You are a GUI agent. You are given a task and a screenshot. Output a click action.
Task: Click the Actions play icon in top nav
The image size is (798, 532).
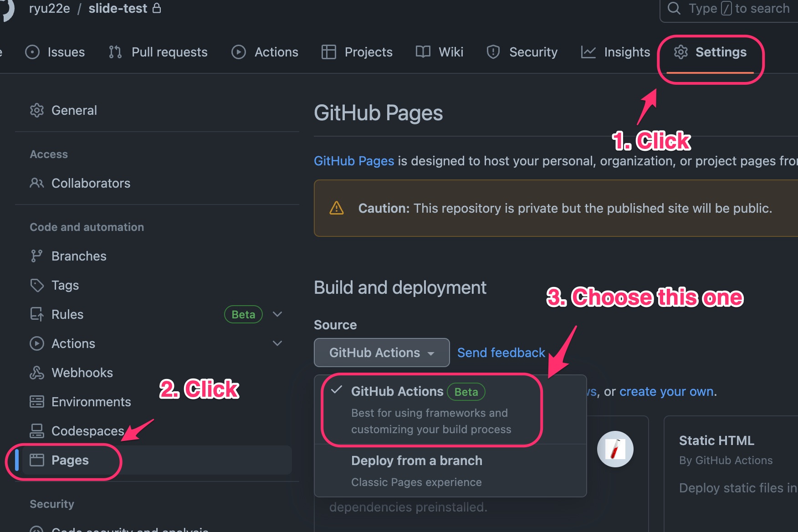pos(239,52)
